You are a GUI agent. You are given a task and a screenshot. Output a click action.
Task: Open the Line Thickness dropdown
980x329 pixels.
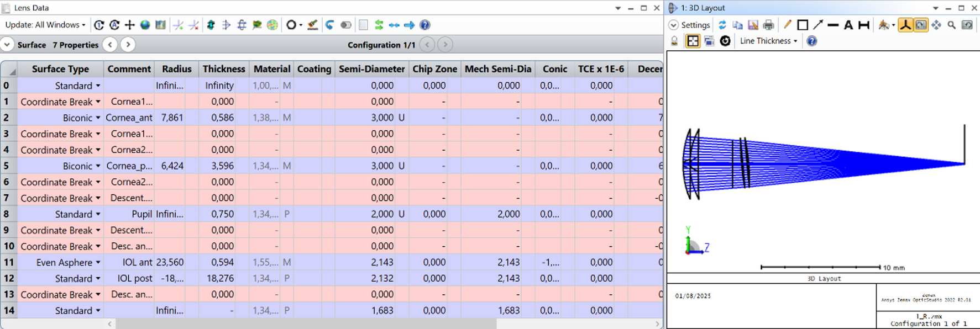[768, 41]
